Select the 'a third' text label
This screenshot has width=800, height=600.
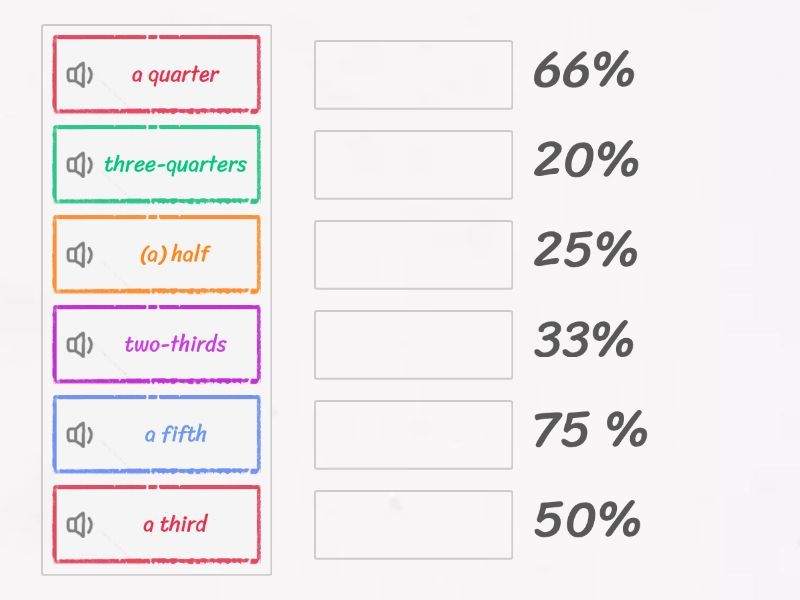click(x=175, y=525)
